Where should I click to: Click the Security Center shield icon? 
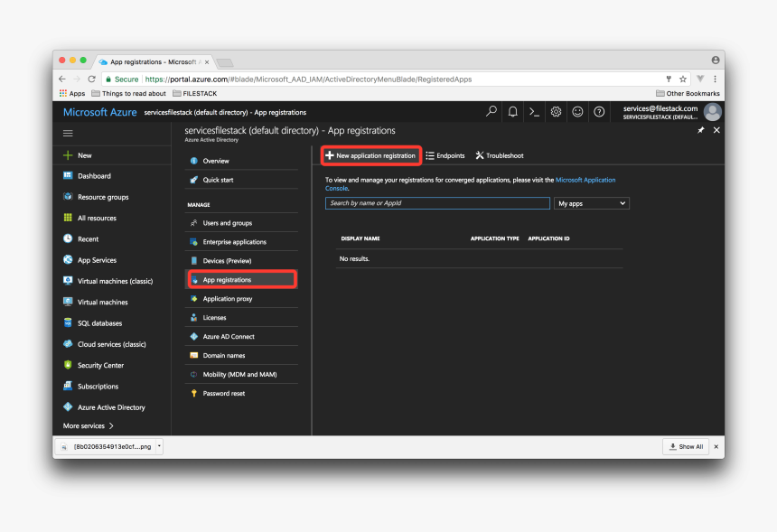tap(68, 365)
